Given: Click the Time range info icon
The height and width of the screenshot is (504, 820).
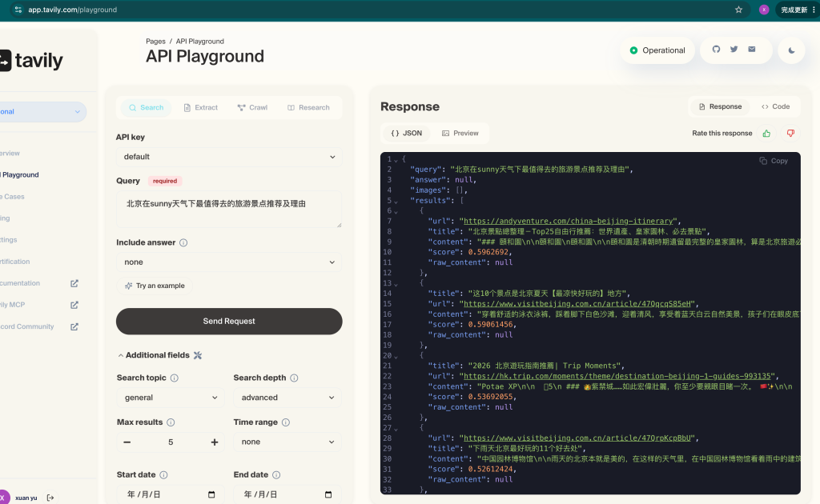Looking at the screenshot, I should coord(286,422).
